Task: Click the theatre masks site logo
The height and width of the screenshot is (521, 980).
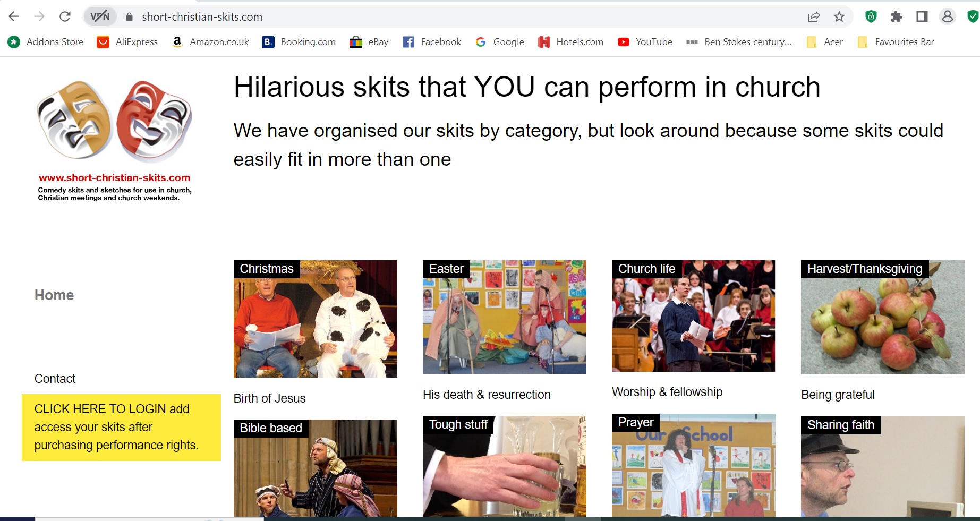Action: (115, 121)
